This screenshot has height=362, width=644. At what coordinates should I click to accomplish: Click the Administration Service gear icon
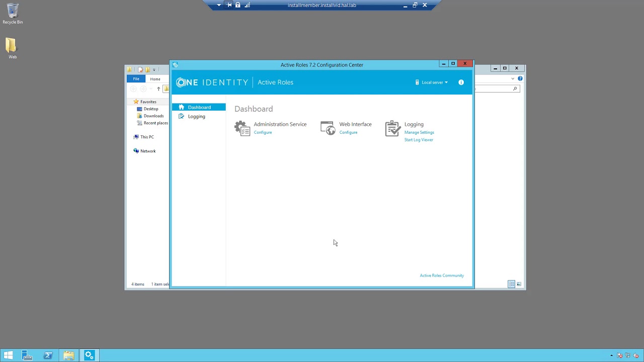(242, 128)
